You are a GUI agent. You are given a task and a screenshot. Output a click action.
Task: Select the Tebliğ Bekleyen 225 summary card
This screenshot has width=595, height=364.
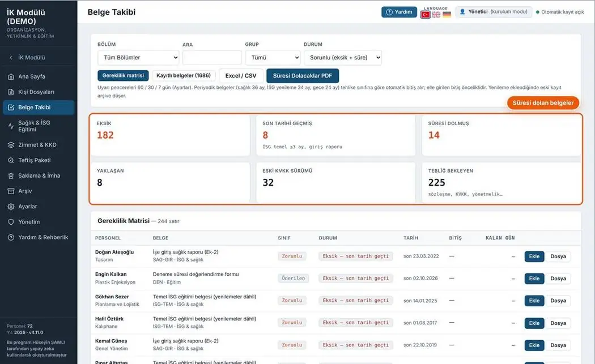pyautogui.click(x=501, y=183)
